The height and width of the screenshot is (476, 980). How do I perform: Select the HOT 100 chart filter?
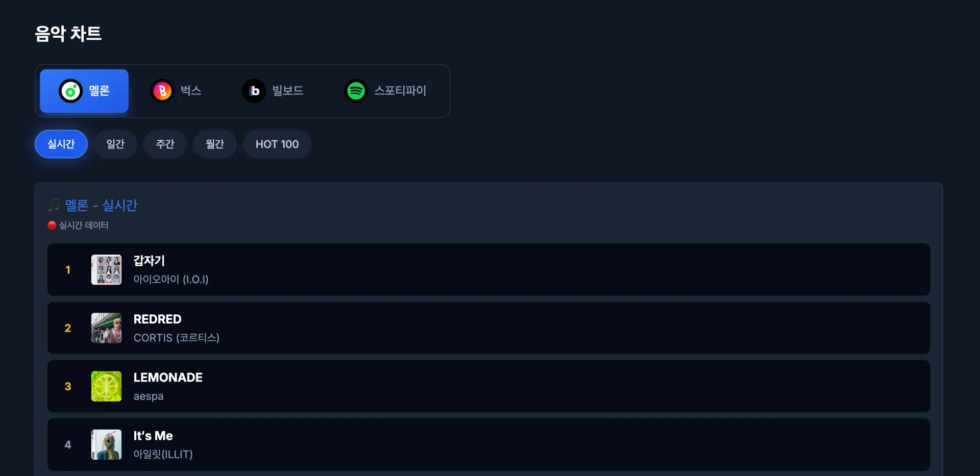[277, 144]
